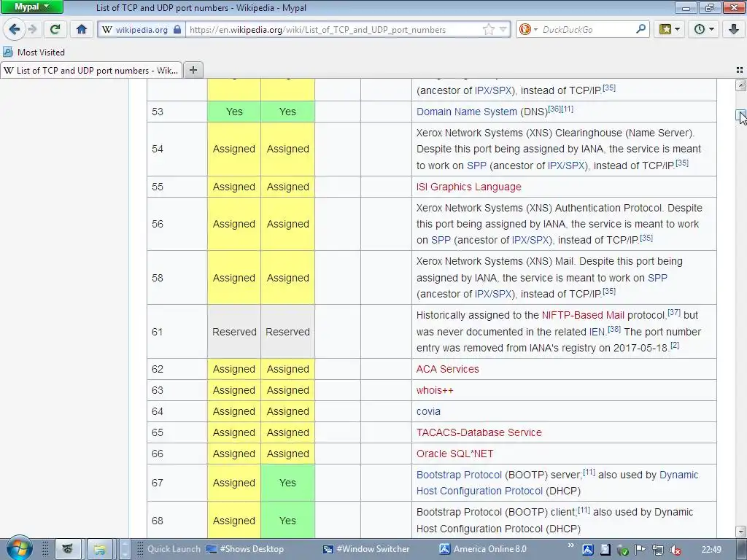Viewport: 747px width, 560px height.
Task: Open the History clock dropdown
Action: point(704,29)
